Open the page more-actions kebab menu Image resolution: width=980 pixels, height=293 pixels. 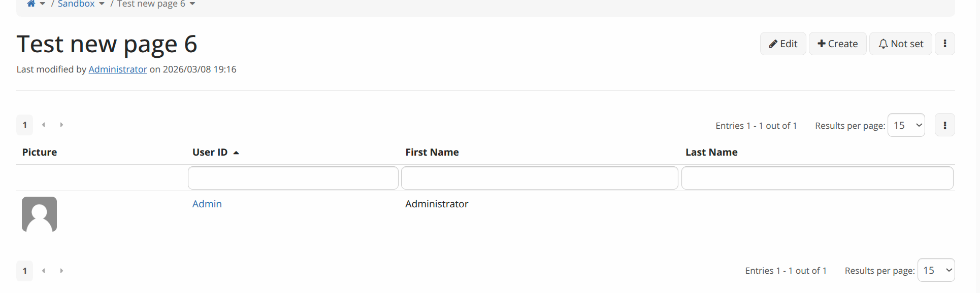tap(944, 44)
